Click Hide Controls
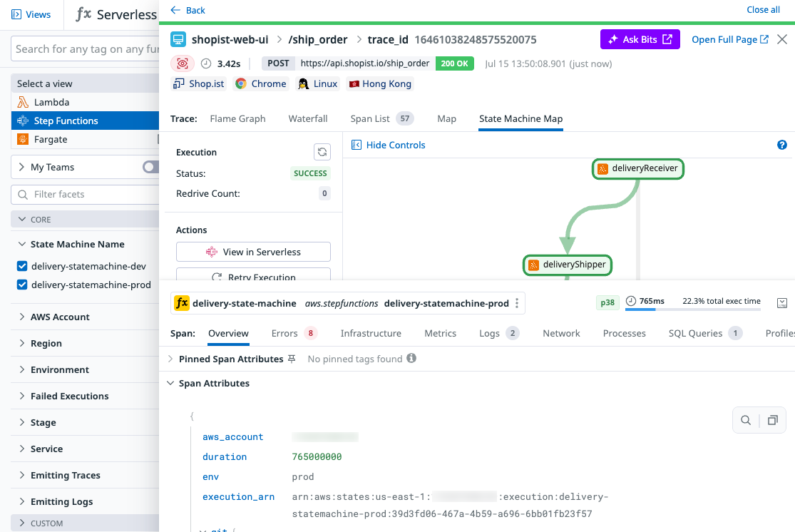795x532 pixels. [x=389, y=145]
